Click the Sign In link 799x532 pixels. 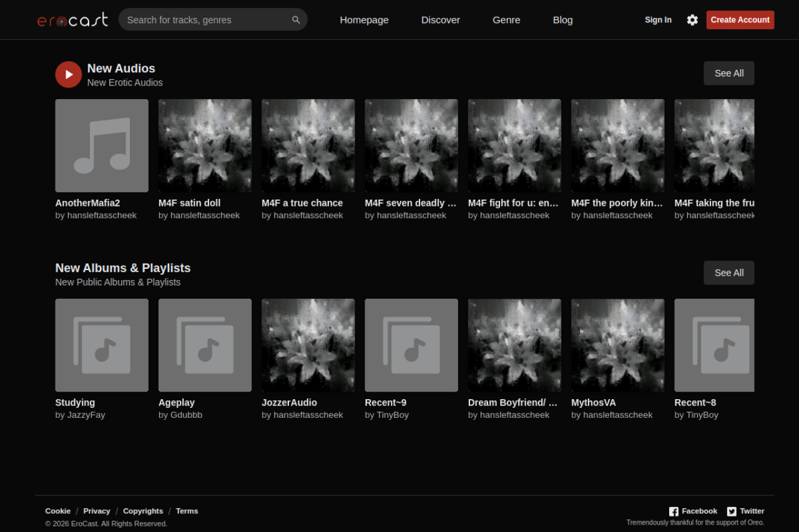pyautogui.click(x=658, y=19)
